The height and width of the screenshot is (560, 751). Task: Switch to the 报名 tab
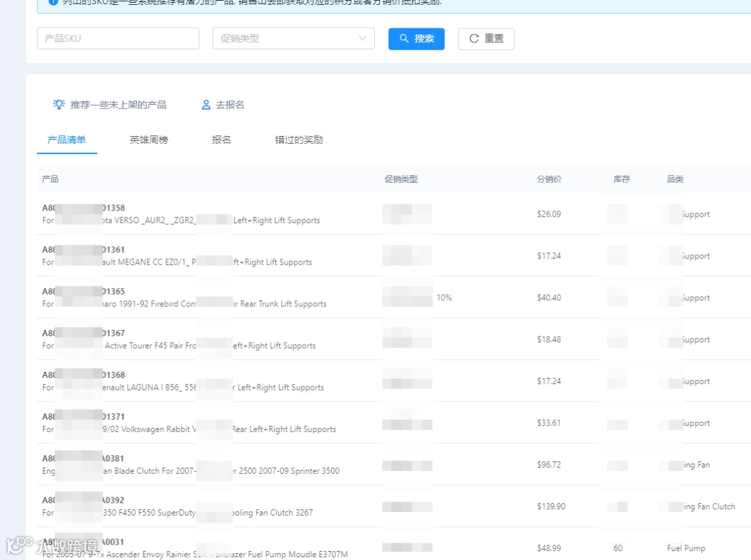pyautogui.click(x=221, y=140)
